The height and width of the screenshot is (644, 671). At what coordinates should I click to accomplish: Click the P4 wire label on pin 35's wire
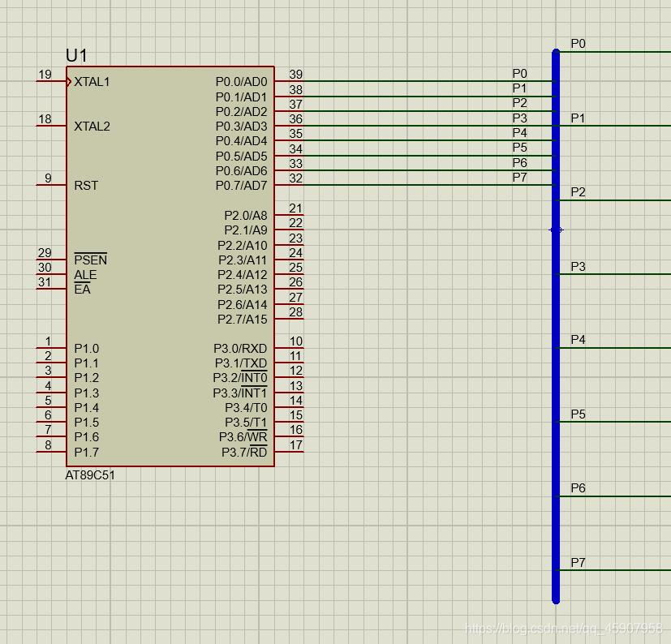519,133
